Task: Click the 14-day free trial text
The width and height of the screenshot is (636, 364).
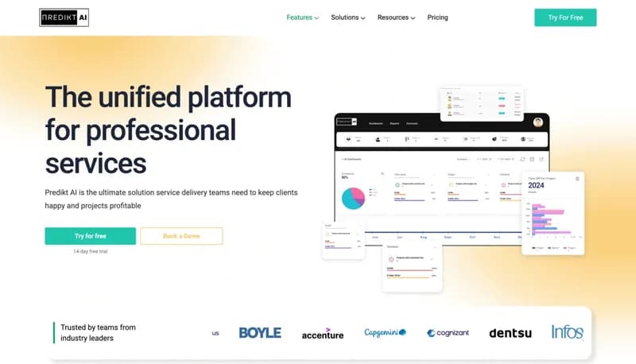Action: click(91, 251)
